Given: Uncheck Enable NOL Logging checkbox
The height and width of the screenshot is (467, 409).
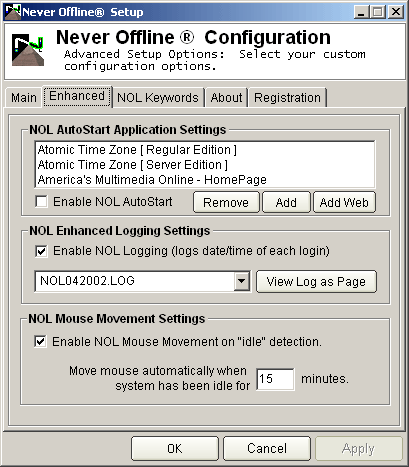Looking at the screenshot, I should (41, 251).
